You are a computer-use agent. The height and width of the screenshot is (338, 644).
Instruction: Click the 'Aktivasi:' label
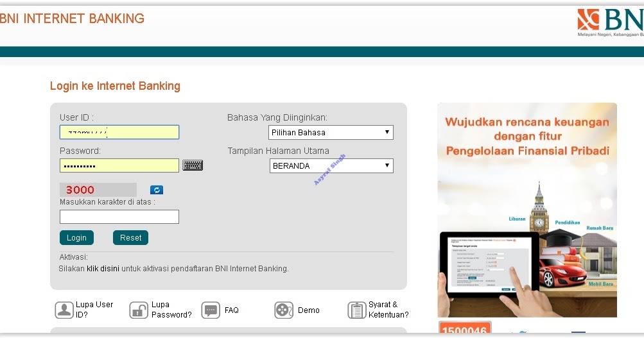(x=74, y=257)
